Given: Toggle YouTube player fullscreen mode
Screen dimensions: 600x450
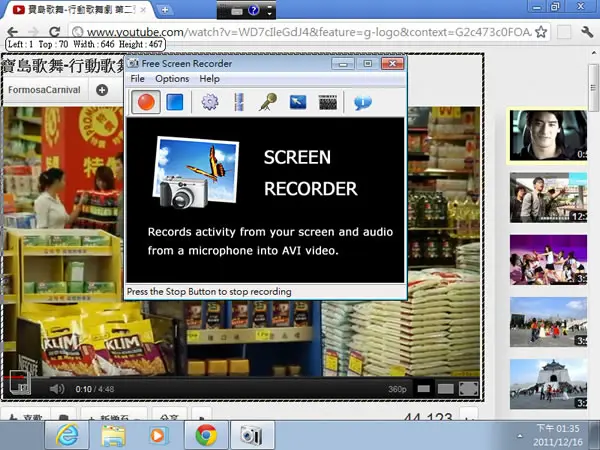Looking at the screenshot, I should tap(469, 389).
